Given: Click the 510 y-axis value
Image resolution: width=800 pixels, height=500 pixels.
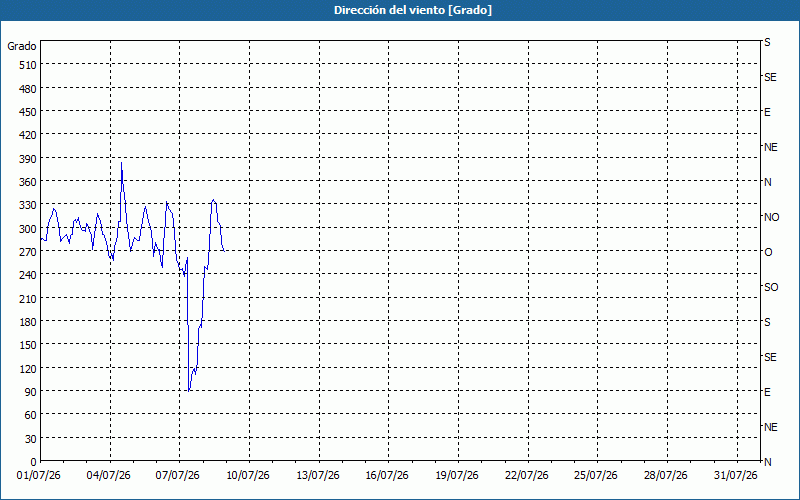Looking at the screenshot, I should 28,65.
